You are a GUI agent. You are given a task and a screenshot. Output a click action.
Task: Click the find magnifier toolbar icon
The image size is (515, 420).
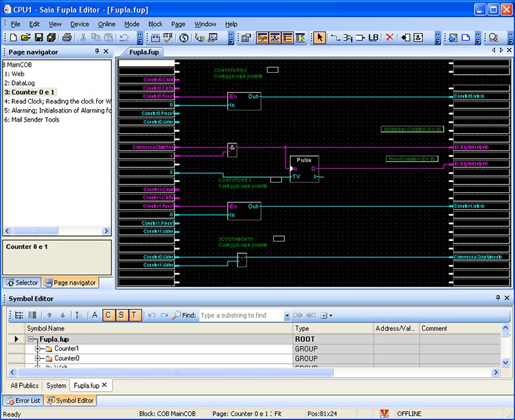[x=493, y=38]
